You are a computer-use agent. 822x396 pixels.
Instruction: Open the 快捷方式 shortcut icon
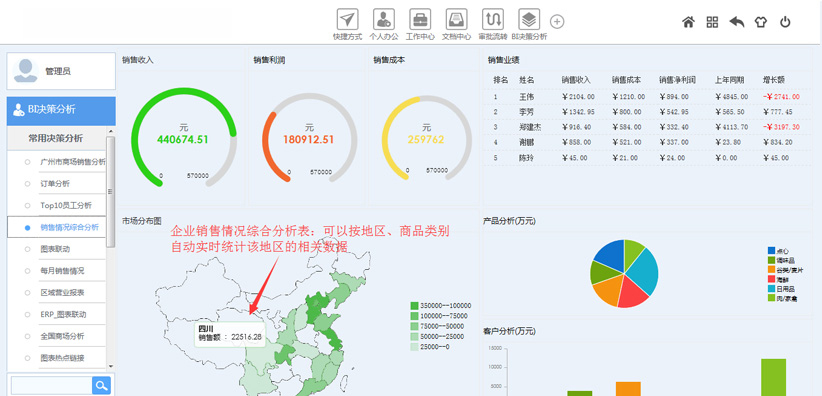347,19
